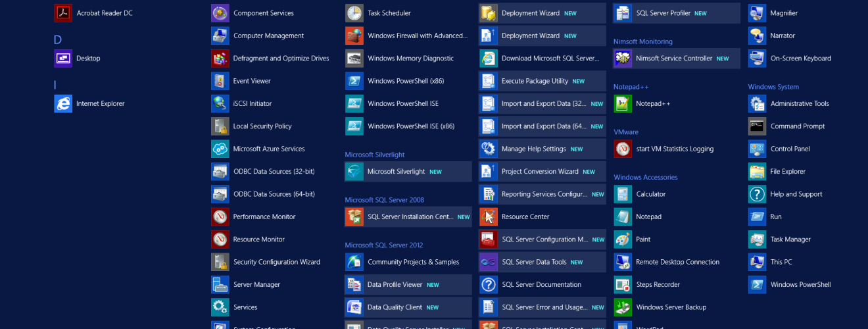Open iSCSI Initiator icon
The height and width of the screenshot is (329, 868).
point(220,104)
